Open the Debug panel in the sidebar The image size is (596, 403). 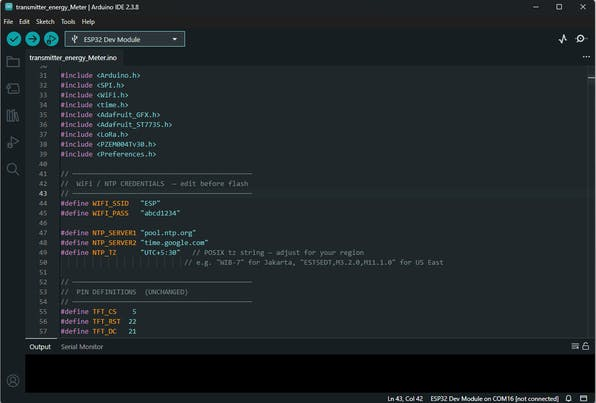(13, 142)
